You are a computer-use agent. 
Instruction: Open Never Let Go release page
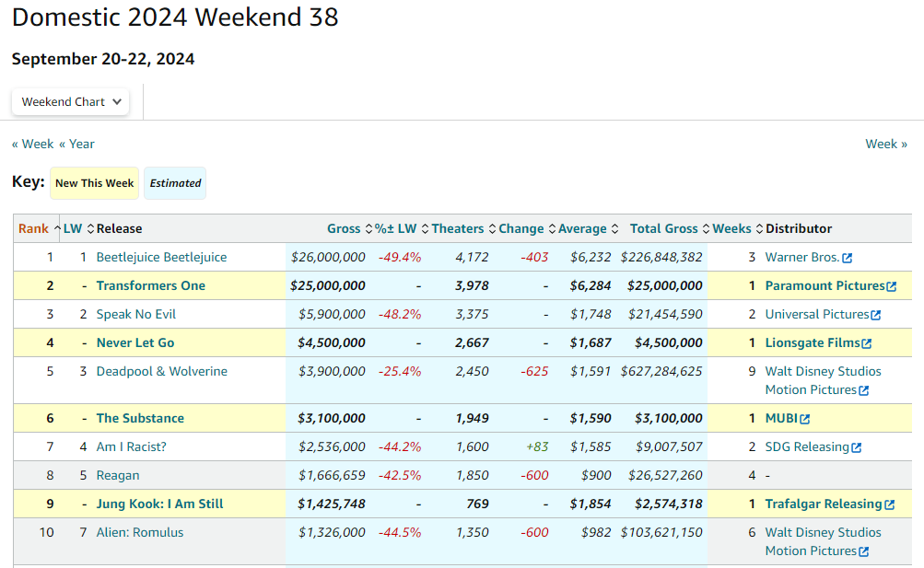(135, 342)
